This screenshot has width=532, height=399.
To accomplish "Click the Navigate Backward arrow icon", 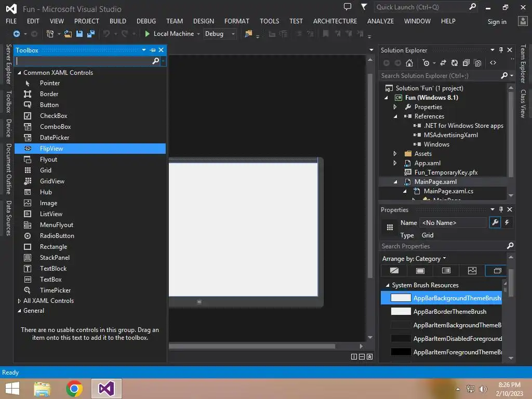I will coord(16,34).
